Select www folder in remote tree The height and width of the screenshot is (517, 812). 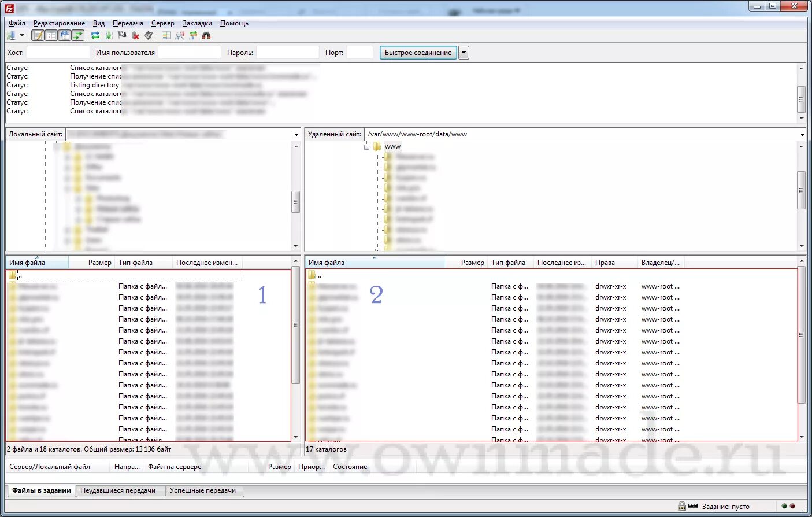click(x=392, y=147)
